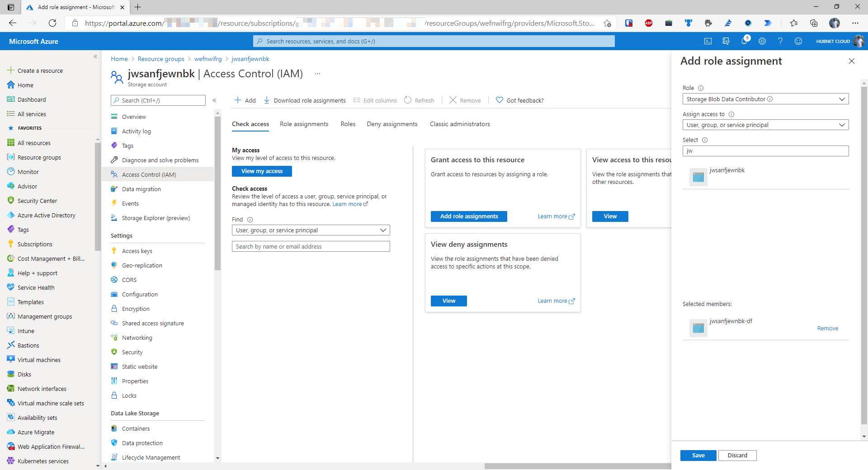This screenshot has width=868, height=470.
Task: Click Download role assignments
Action: point(305,100)
